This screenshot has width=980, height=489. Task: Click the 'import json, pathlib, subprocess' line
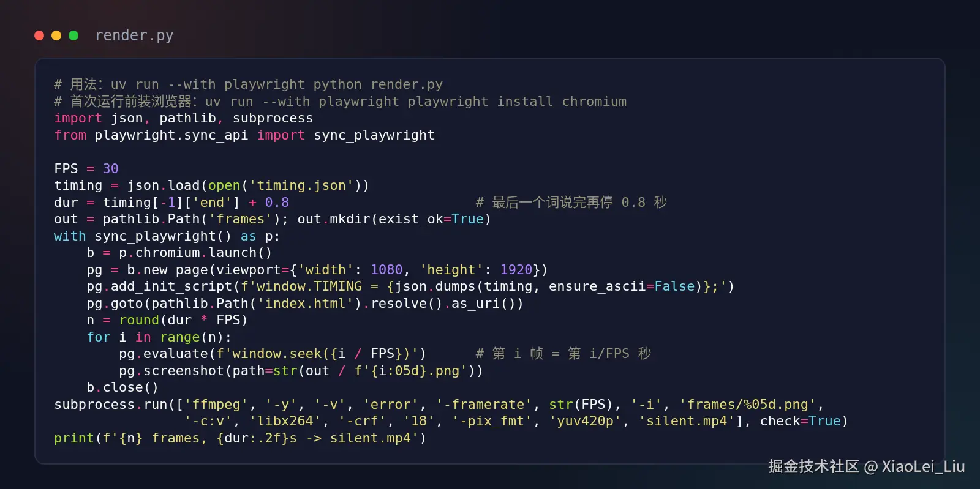click(x=183, y=118)
